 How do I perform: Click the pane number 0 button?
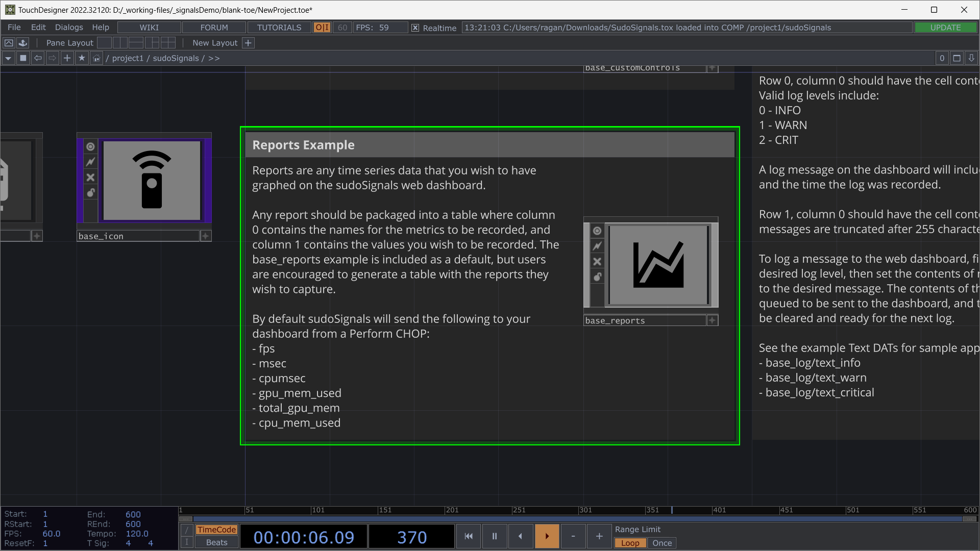(942, 58)
